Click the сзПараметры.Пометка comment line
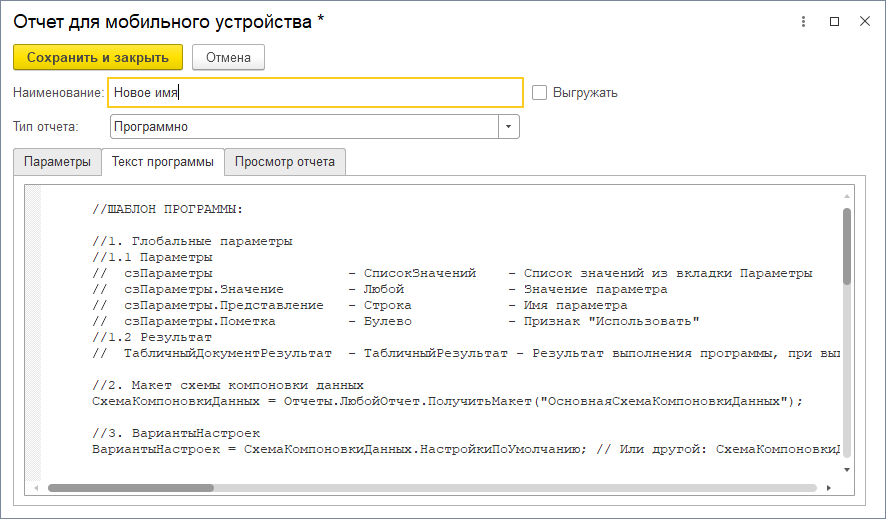 pyautogui.click(x=396, y=321)
